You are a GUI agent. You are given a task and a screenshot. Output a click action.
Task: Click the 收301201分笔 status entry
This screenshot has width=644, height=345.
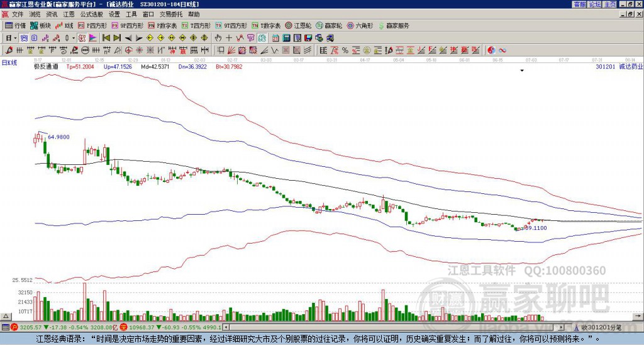click(601, 327)
